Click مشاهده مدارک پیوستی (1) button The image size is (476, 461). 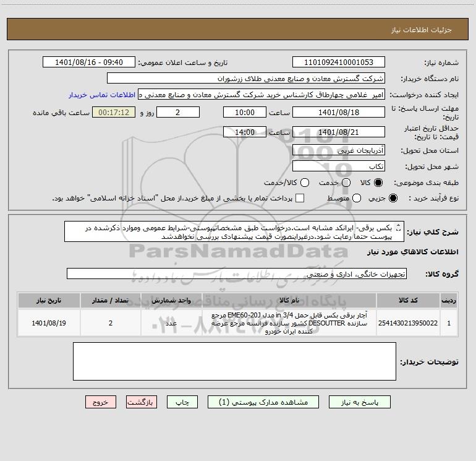263,402
